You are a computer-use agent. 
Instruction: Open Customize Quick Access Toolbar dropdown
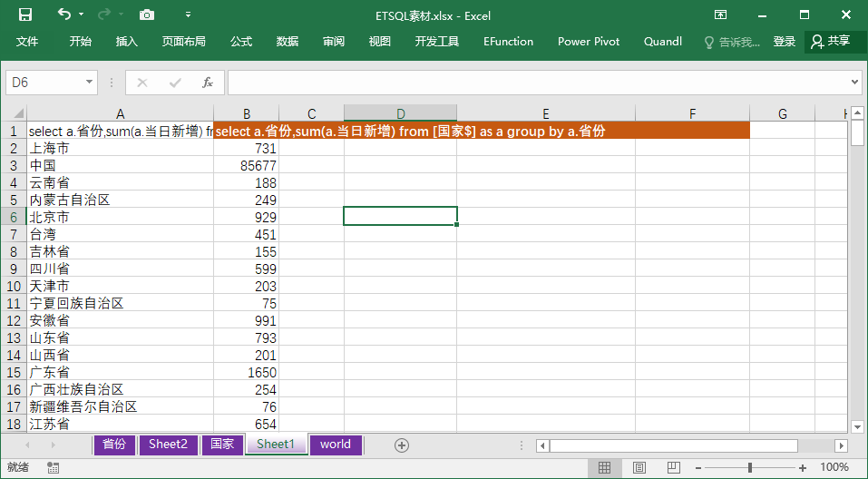pos(188,15)
